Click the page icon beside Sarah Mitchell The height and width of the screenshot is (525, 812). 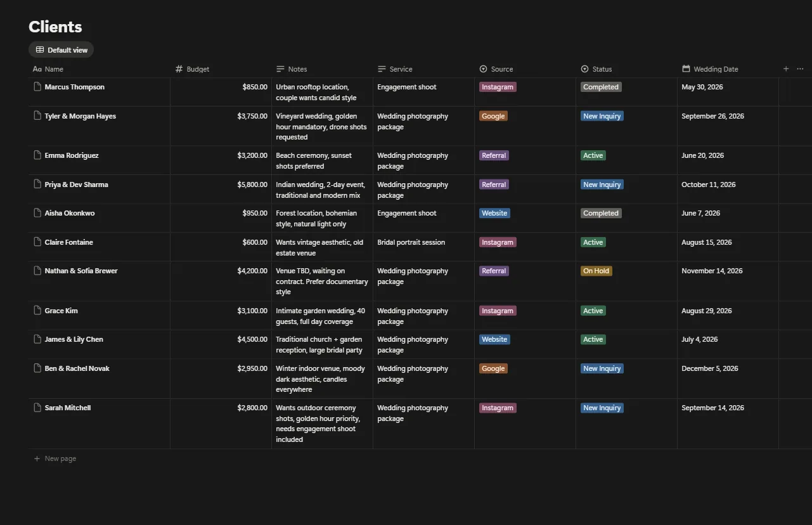[37, 408]
